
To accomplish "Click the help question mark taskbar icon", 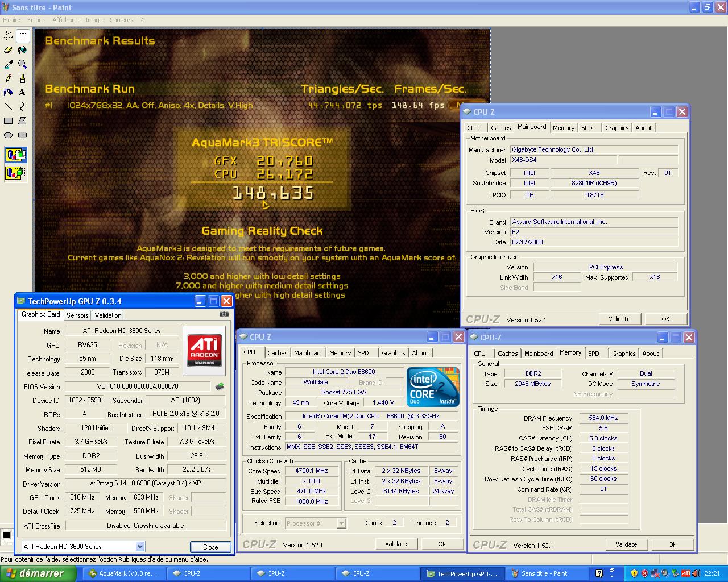I will pyautogui.click(x=599, y=573).
